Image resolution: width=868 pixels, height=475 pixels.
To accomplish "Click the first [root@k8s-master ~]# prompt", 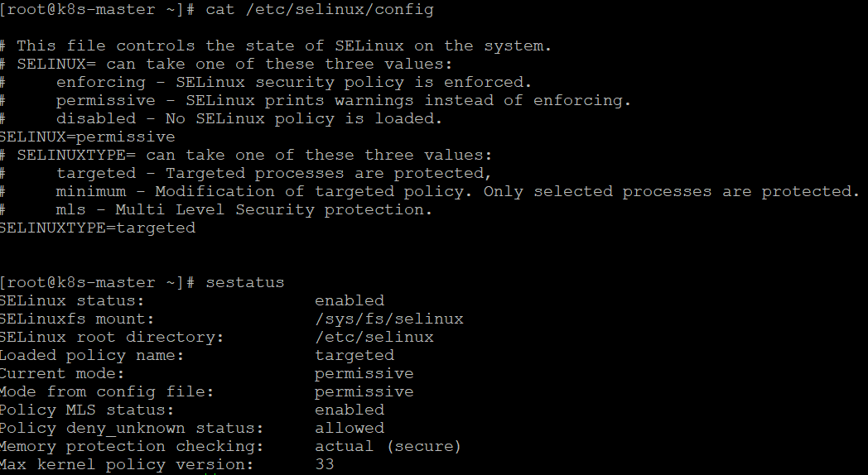I will [x=98, y=10].
